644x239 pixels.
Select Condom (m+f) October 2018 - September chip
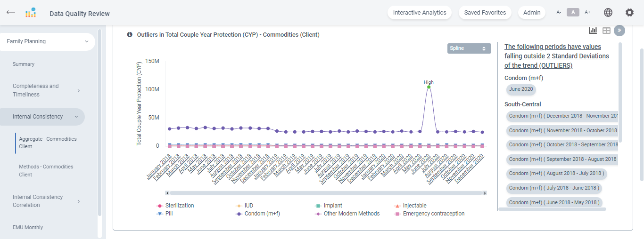[562, 144]
